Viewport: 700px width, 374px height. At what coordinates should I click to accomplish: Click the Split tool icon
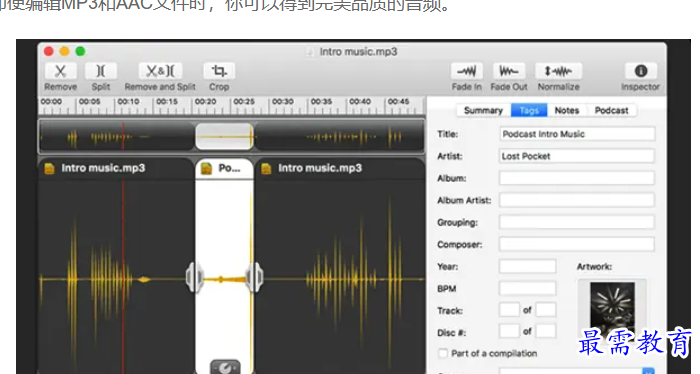pyautogui.click(x=101, y=71)
